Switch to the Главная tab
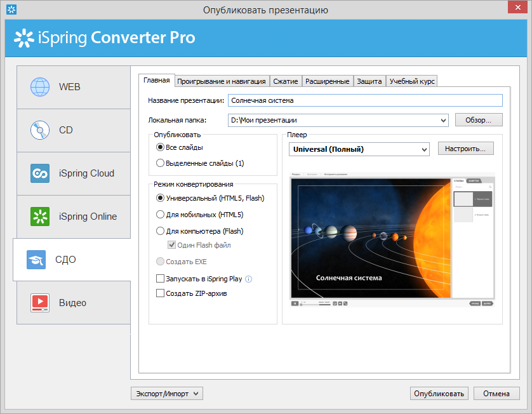Screen dimensions: 532x414 [156, 81]
